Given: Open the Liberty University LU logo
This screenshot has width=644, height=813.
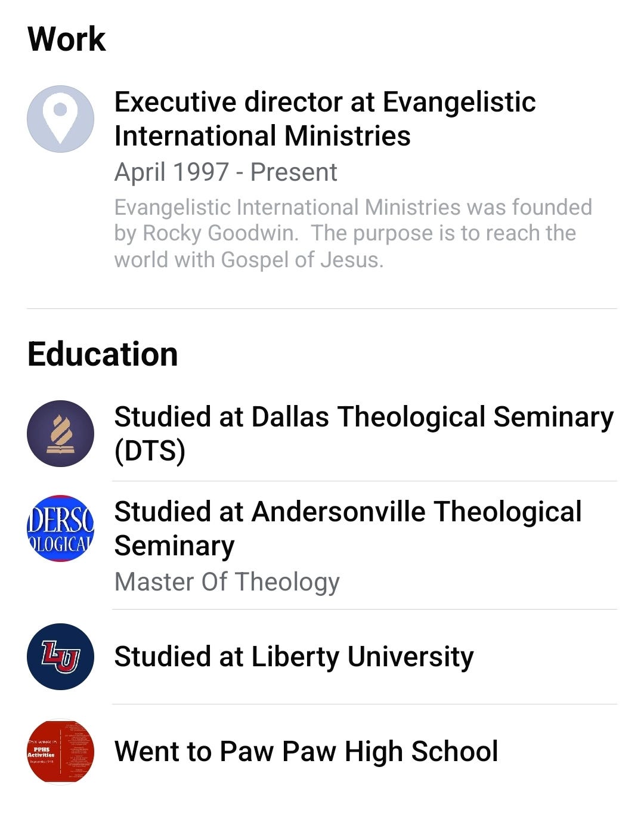Looking at the screenshot, I should tap(60, 657).
